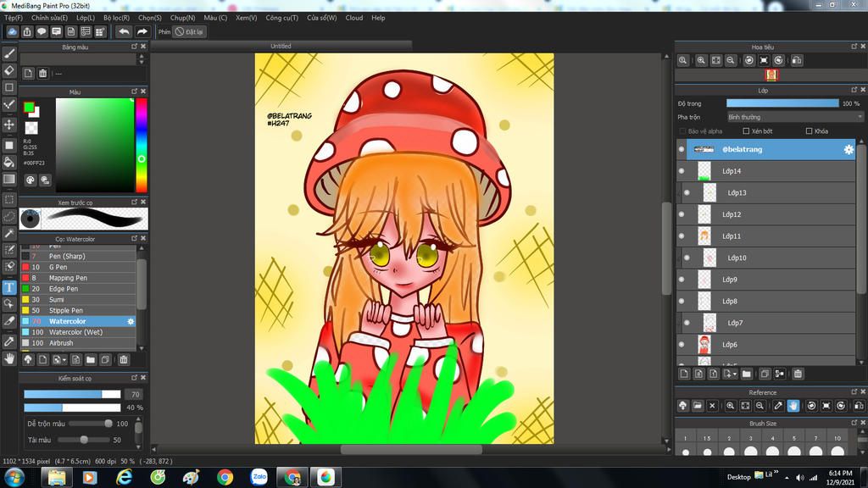
Task: Select the Edge Pen brush
Action: (78, 289)
